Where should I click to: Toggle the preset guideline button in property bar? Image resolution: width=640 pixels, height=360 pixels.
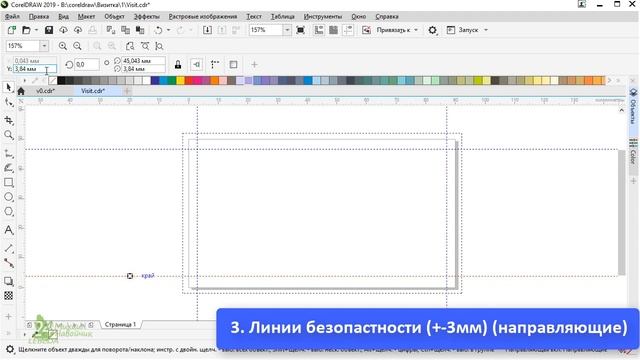pyautogui.click(x=196, y=64)
